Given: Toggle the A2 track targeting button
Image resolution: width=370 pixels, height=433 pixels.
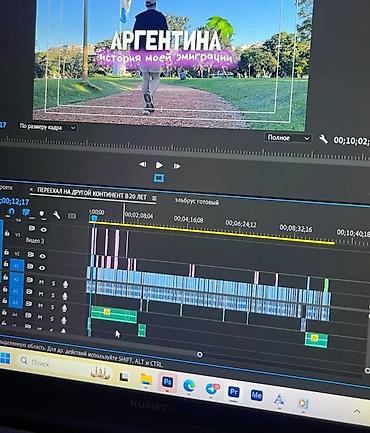Looking at the screenshot, I should 16,290.
